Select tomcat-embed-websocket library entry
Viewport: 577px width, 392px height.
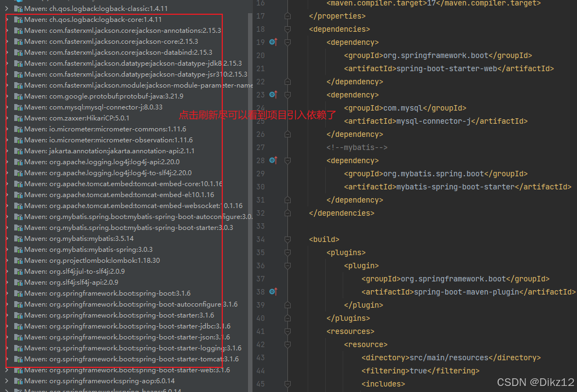[x=133, y=206]
